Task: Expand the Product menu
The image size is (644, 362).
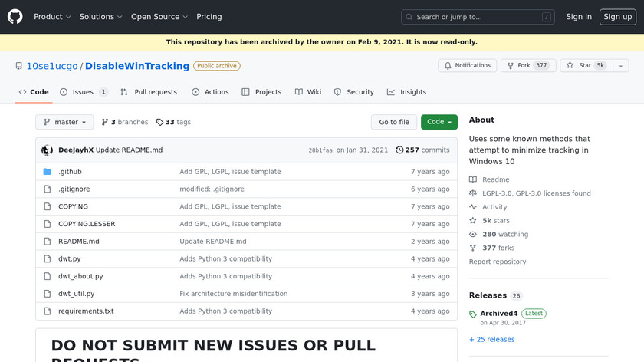Action: click(52, 17)
